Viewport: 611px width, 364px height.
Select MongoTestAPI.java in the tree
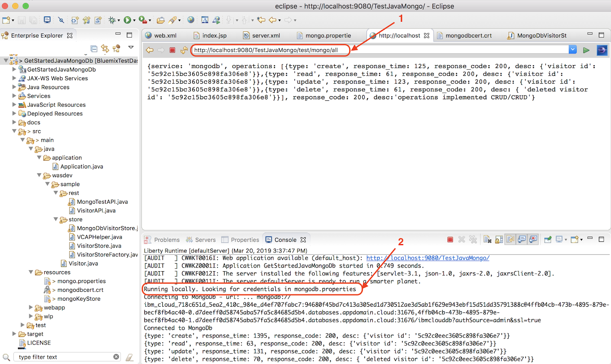point(102,202)
